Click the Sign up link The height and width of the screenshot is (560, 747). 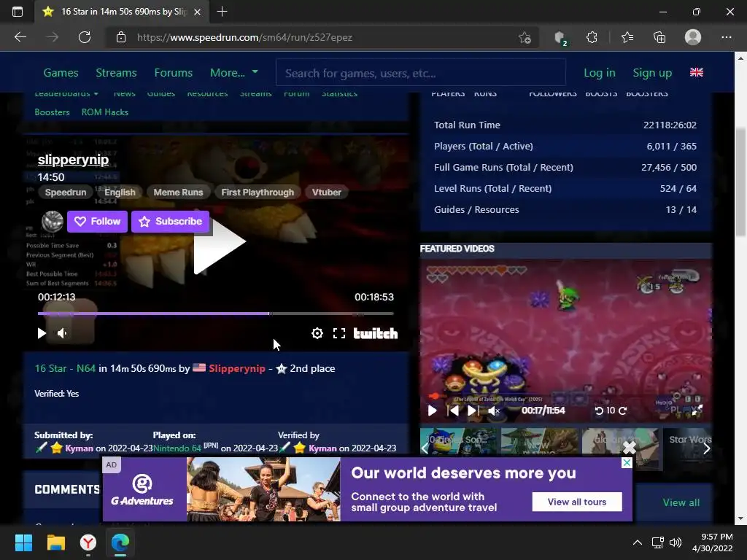coord(652,73)
